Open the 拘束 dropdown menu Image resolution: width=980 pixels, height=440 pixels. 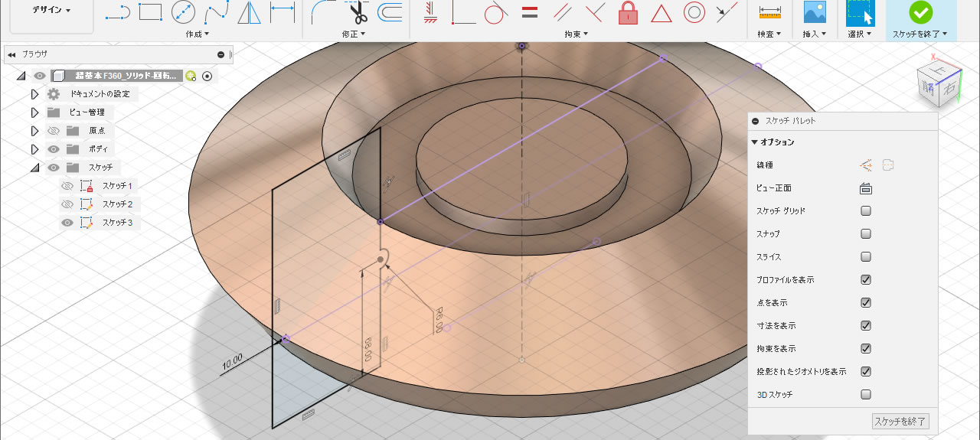coord(575,34)
